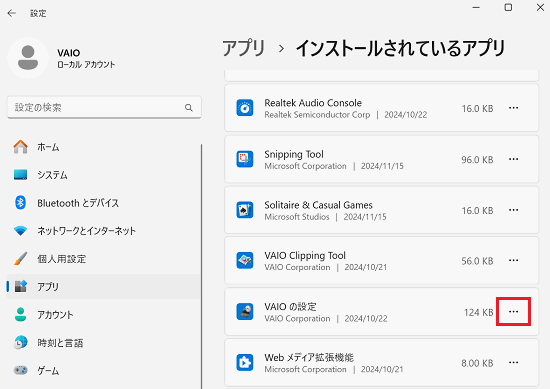This screenshot has height=389, width=550.
Task: Click the Web メディア拡張機能 app icon
Action: [245, 362]
